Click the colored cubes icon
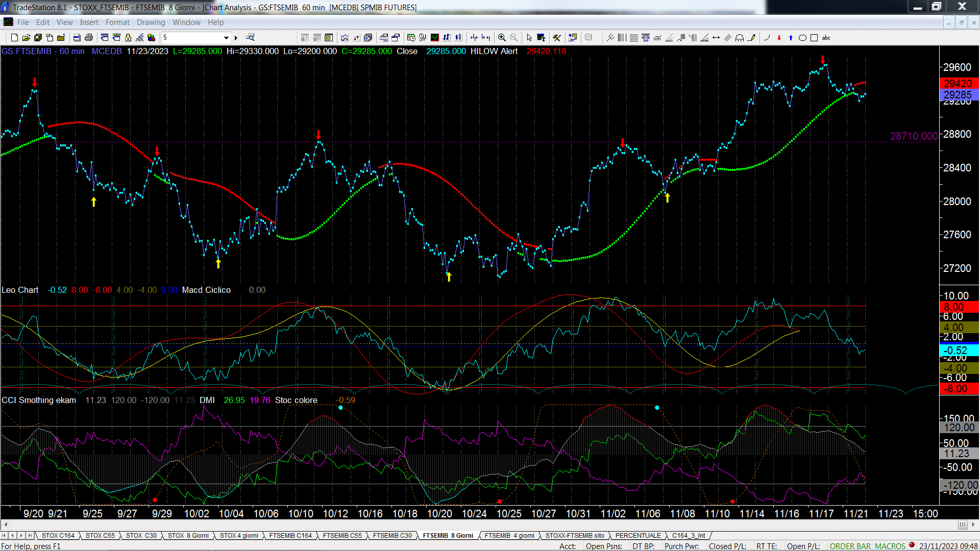Screen dimensions: 980x551 click(151, 38)
